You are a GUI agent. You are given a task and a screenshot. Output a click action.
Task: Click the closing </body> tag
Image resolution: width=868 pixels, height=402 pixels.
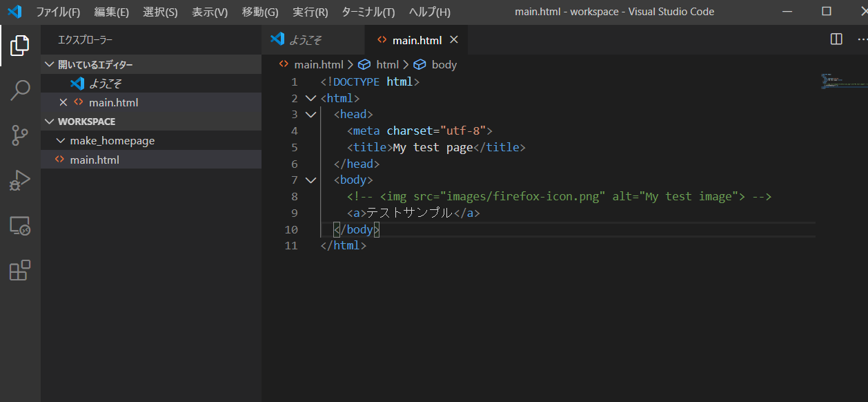[x=357, y=229]
